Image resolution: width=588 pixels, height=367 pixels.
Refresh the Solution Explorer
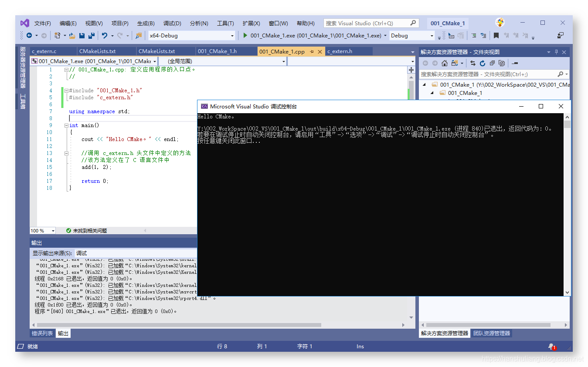(x=483, y=63)
